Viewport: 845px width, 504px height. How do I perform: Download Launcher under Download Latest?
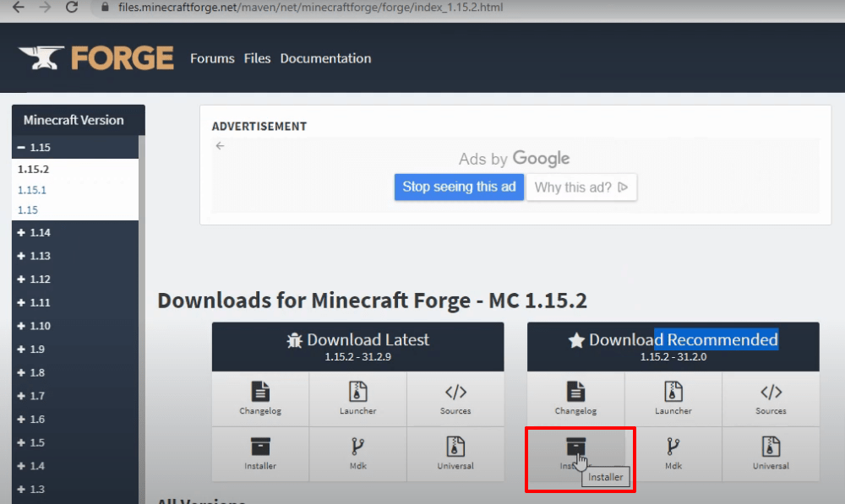click(x=357, y=398)
